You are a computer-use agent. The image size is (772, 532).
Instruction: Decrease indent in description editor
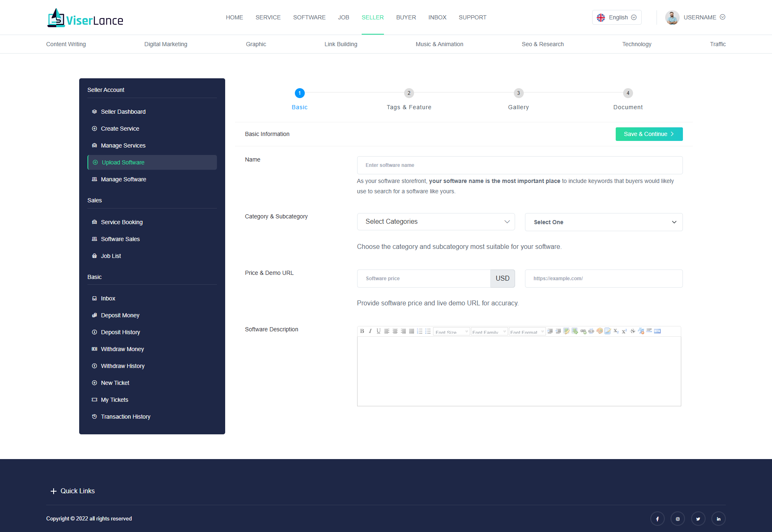558,331
